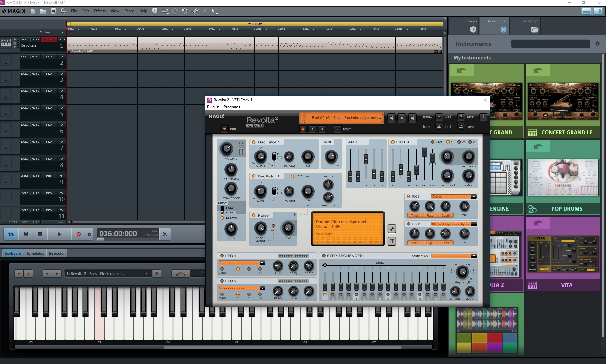Click the reset button in Revolta
The height and width of the screenshot is (364, 606).
[346, 129]
